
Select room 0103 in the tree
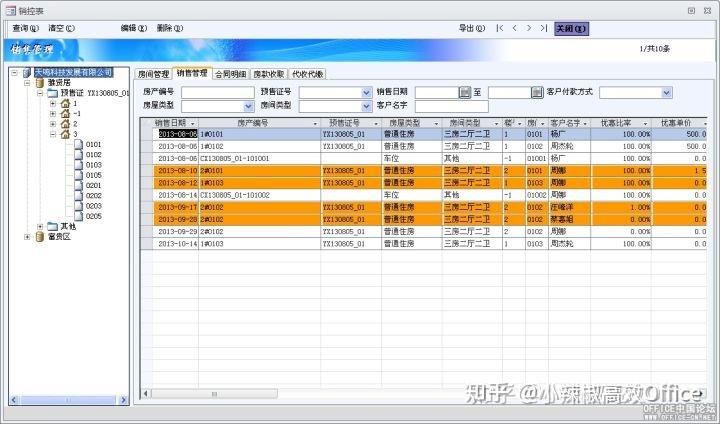(93, 165)
